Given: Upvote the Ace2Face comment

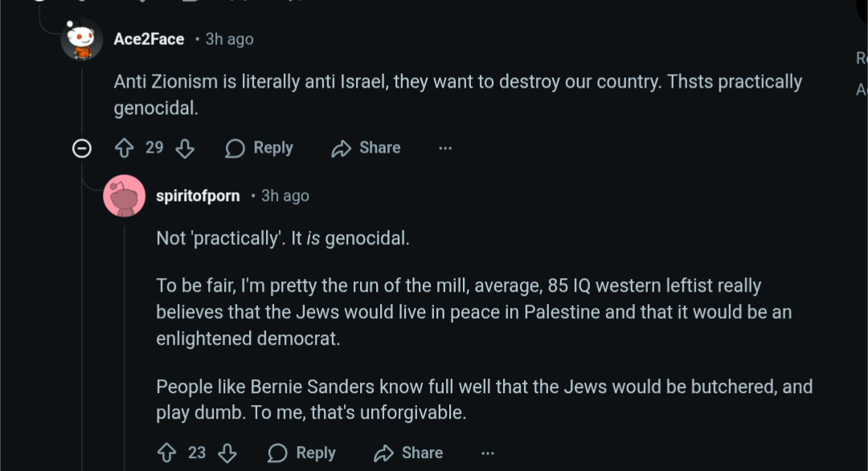Looking at the screenshot, I should pyautogui.click(x=125, y=148).
